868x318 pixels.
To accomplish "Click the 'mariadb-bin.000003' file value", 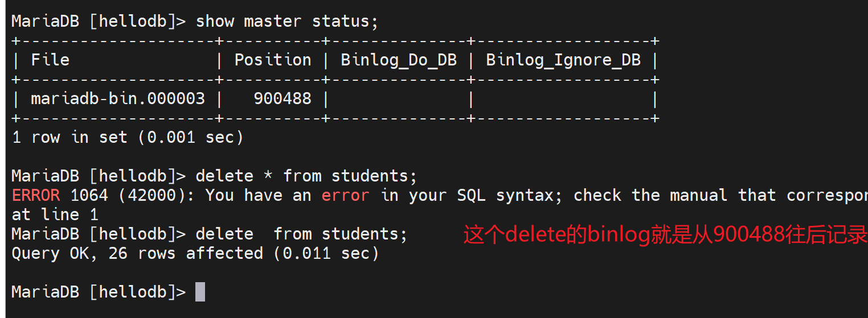I will (x=117, y=99).
